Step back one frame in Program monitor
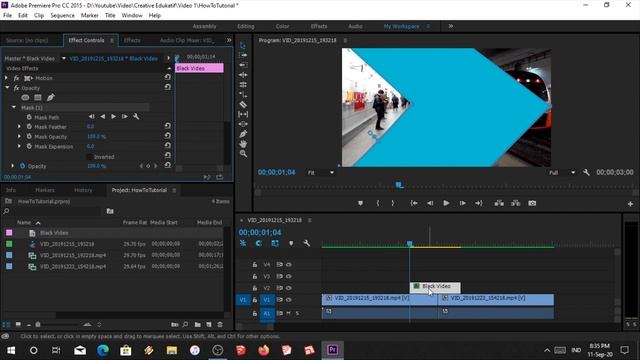This screenshot has height=360, width=640. click(x=430, y=203)
